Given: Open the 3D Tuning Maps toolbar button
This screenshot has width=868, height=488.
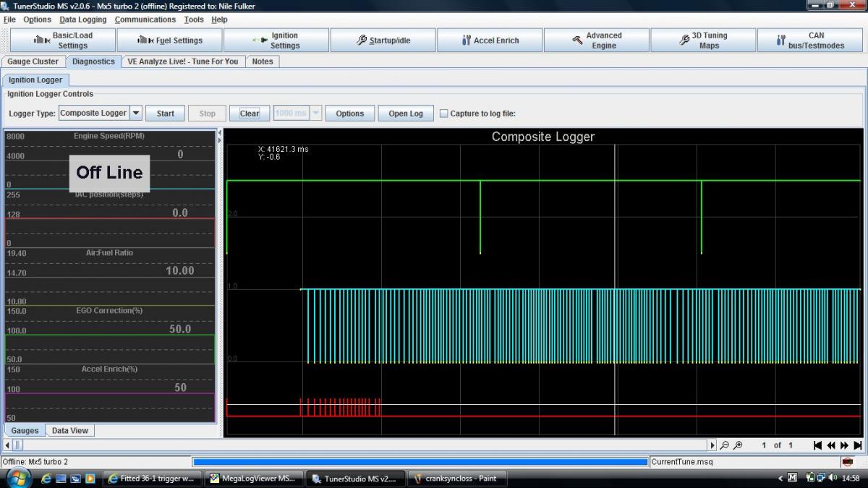Looking at the screenshot, I should [x=702, y=40].
